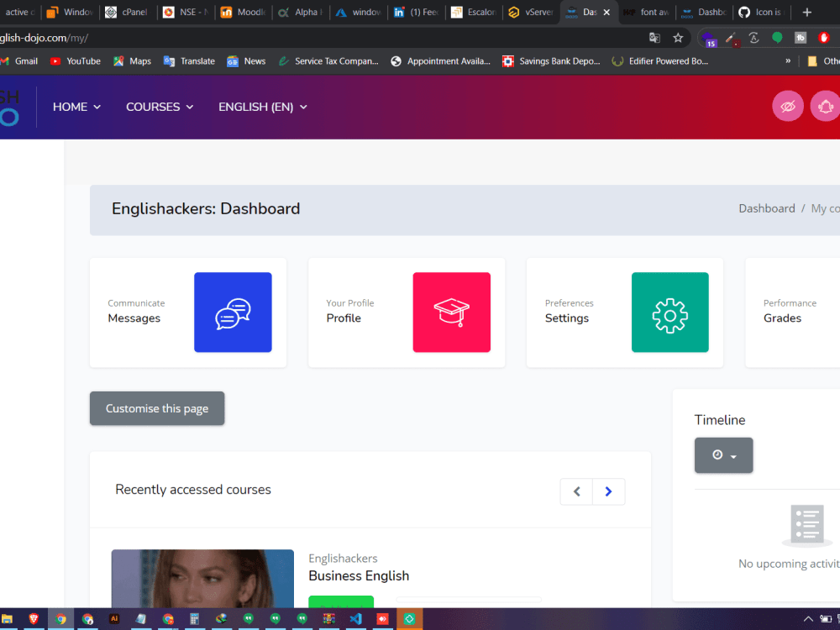Switch to the Moodle browser tab
Screen dimensions: 840x630
tap(244, 12)
